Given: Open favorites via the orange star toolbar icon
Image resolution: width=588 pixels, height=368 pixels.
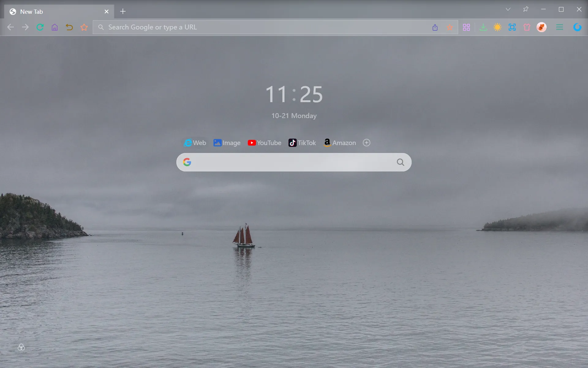Looking at the screenshot, I should (84, 27).
